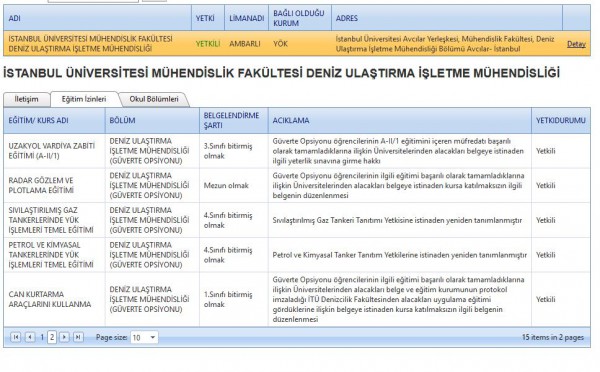Click the '1.Sınıfı bitirmiş olmak' cell
The height and width of the screenshot is (372, 600).
233,299
